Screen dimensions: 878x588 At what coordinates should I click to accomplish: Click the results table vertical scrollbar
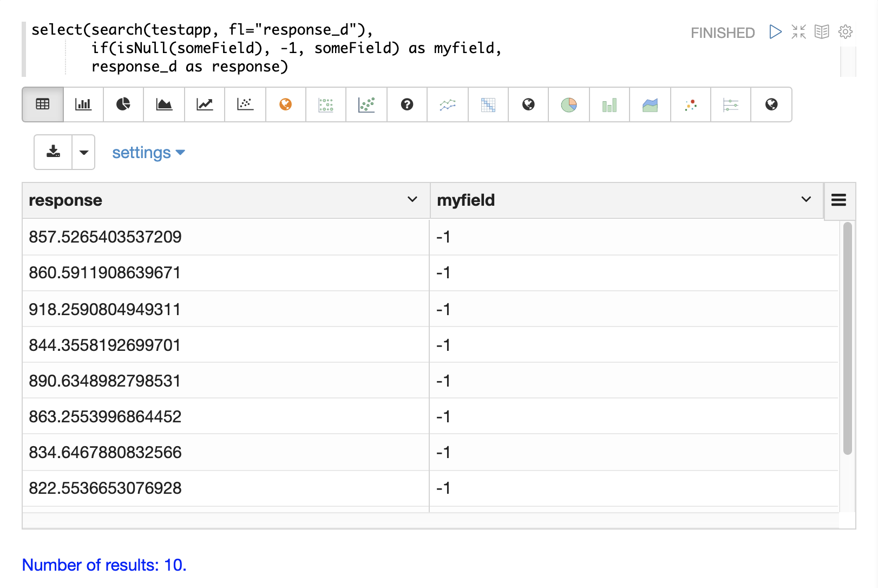(x=847, y=338)
